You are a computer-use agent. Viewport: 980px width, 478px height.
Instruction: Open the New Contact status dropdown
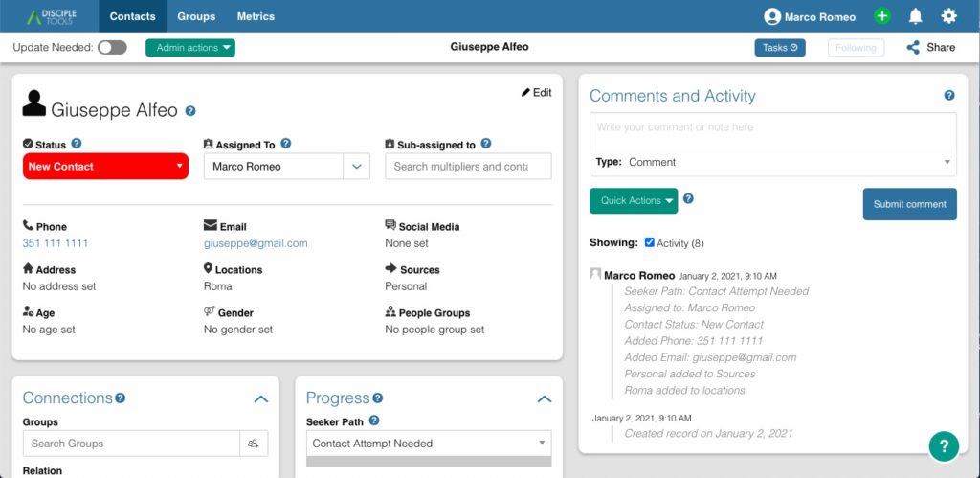pos(105,167)
